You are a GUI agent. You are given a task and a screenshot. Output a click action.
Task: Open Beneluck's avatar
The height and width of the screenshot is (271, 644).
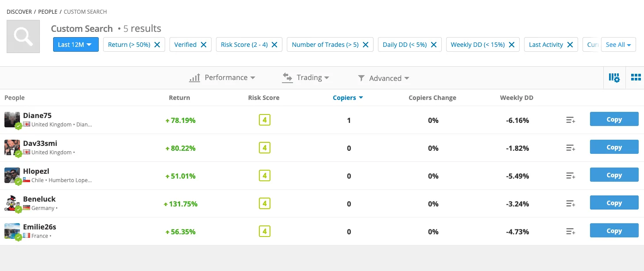(12, 203)
